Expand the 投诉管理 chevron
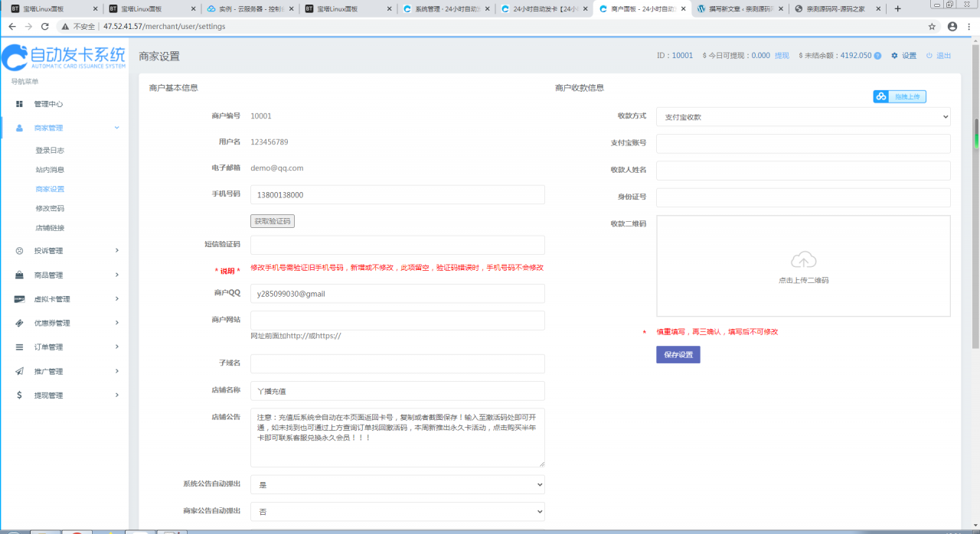This screenshot has width=980, height=534. click(x=116, y=250)
